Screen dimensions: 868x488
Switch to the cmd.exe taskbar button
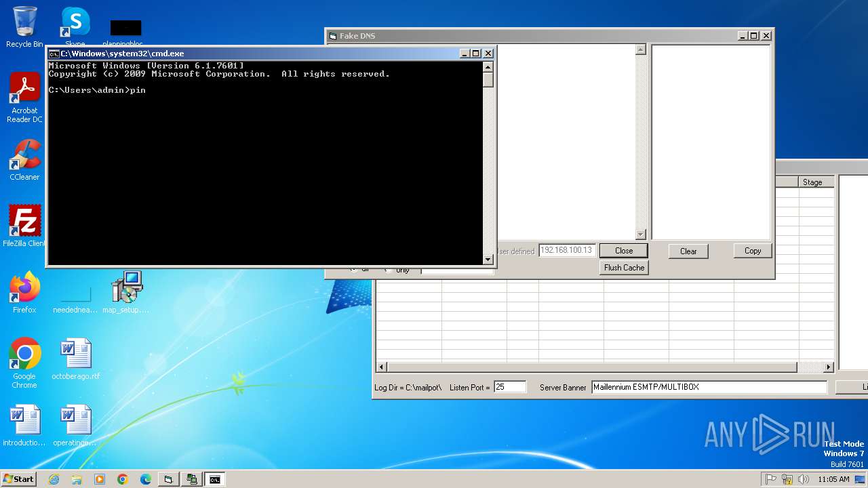[x=215, y=479]
